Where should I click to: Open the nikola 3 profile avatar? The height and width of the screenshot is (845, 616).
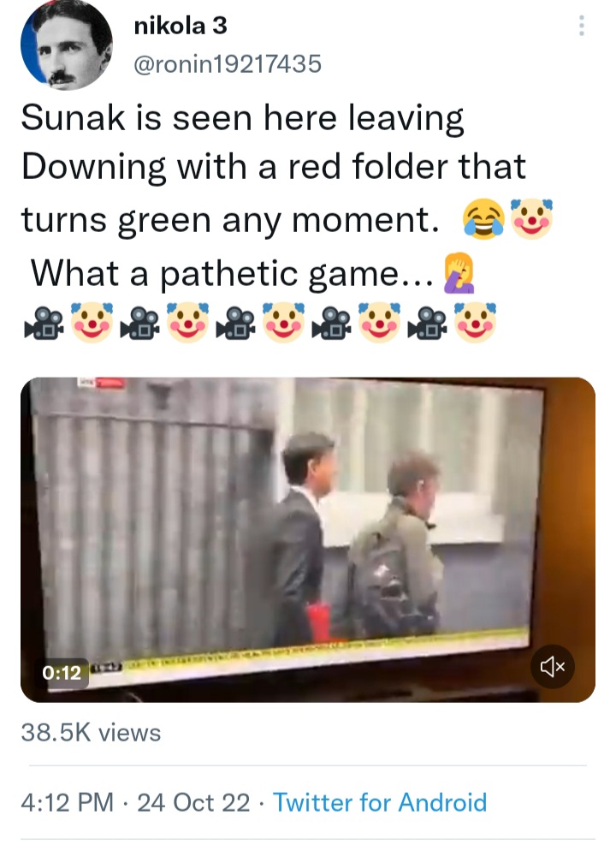coord(66,45)
